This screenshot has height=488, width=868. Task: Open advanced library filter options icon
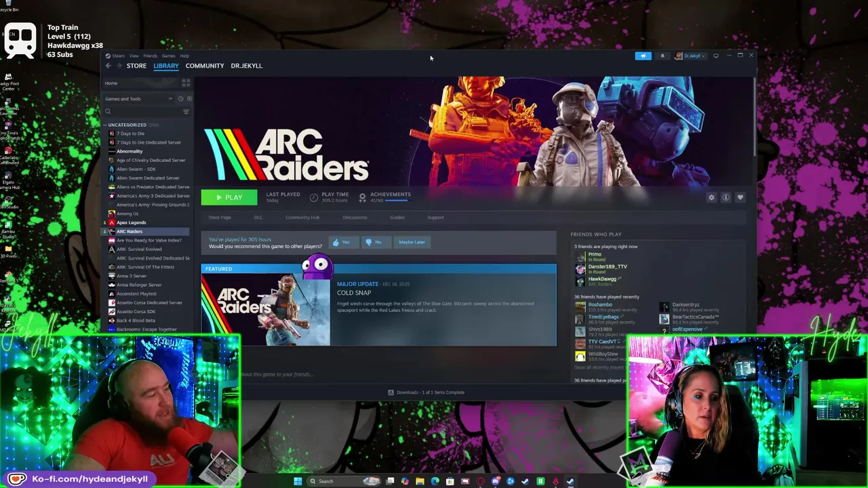click(186, 111)
